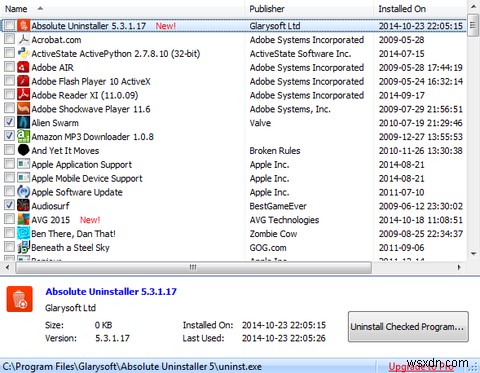
Task: Check the Apple Software Update checkbox
Action: 9,191
